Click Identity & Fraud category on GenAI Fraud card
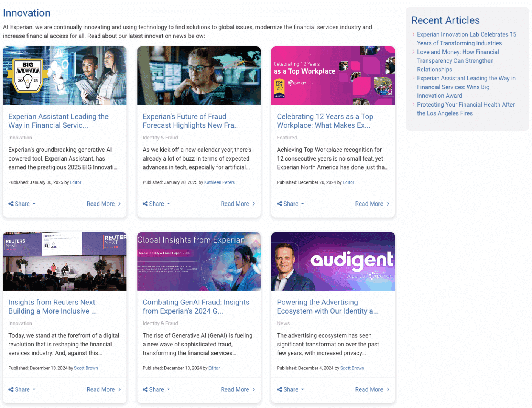Image resolution: width=532 pixels, height=408 pixels. click(x=160, y=324)
